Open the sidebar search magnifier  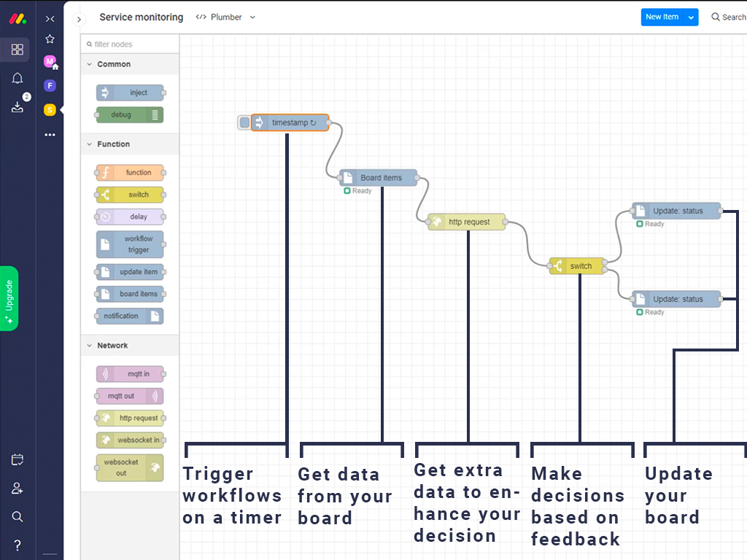click(18, 517)
